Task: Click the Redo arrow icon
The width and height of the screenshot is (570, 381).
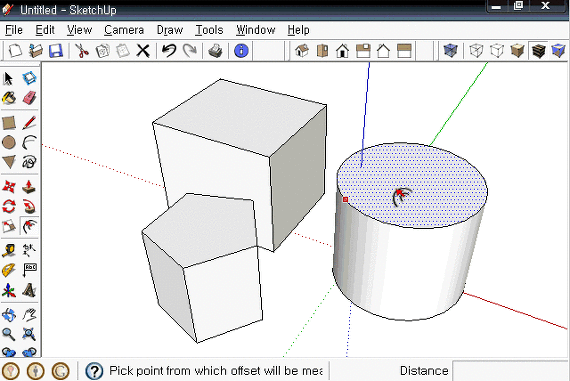Action: click(189, 51)
